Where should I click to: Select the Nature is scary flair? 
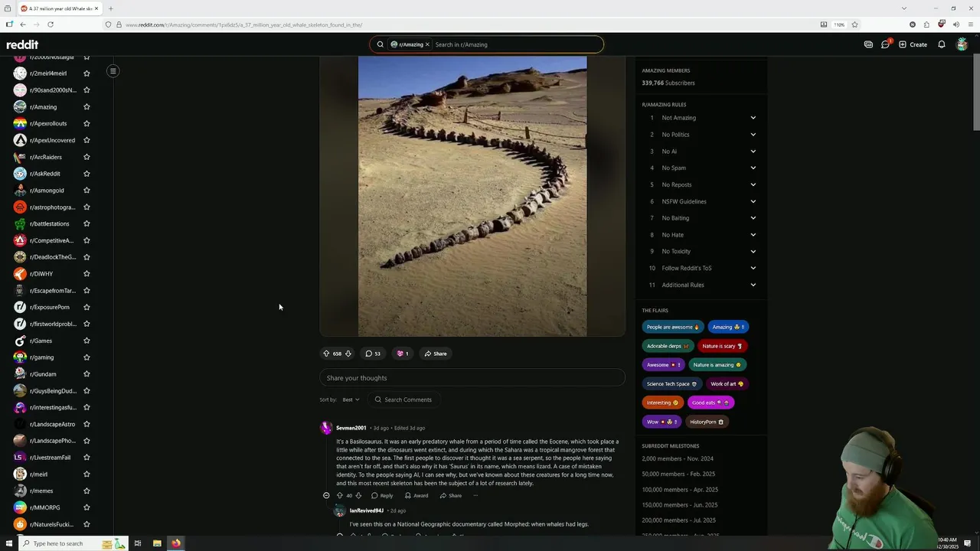pyautogui.click(x=722, y=346)
